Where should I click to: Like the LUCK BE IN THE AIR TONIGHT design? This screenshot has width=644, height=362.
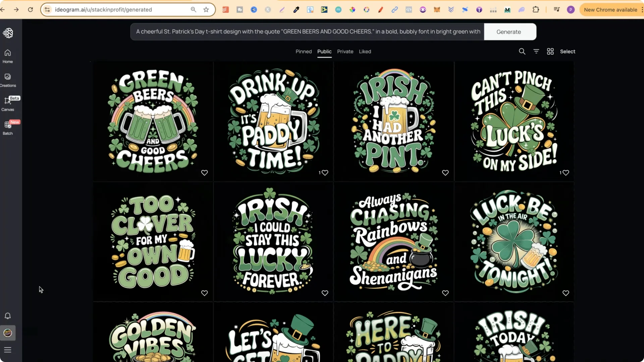point(566,293)
